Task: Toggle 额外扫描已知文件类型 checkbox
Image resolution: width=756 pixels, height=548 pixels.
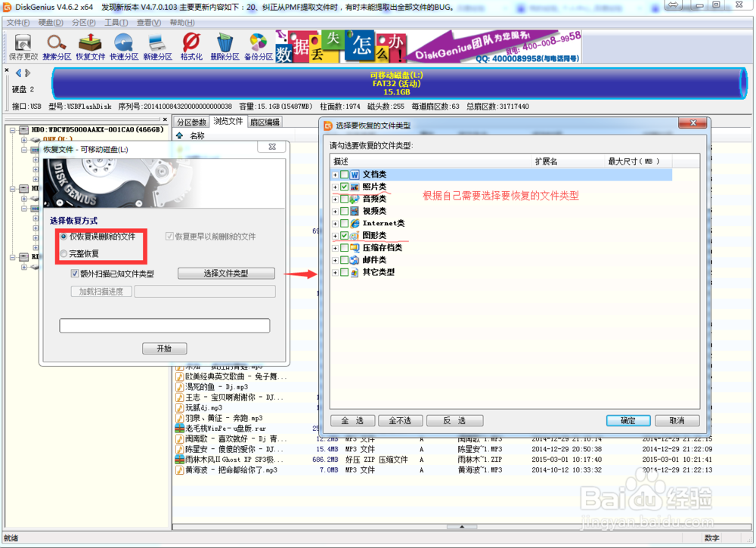Action: [75, 274]
